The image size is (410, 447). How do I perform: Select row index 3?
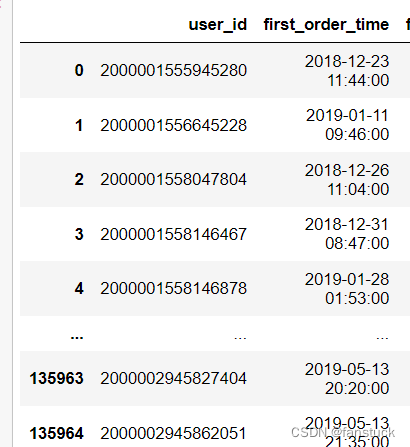[x=79, y=234]
